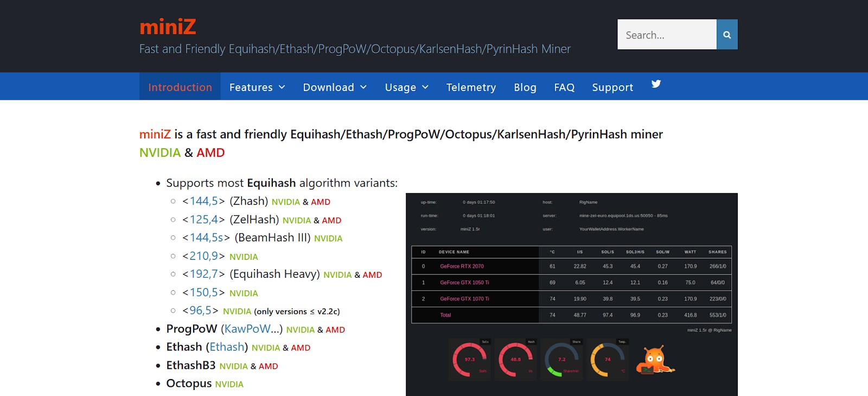
Task: Open the FAQ menu item
Action: [564, 87]
